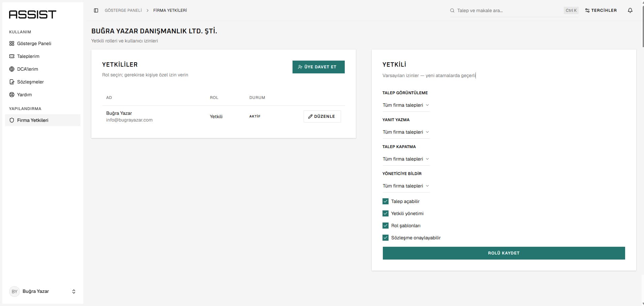
Task: Click the DCA'lerim globe icon
Action: [12, 69]
